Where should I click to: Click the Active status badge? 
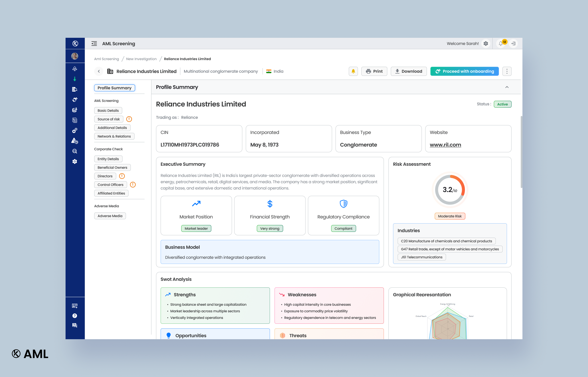pyautogui.click(x=503, y=104)
